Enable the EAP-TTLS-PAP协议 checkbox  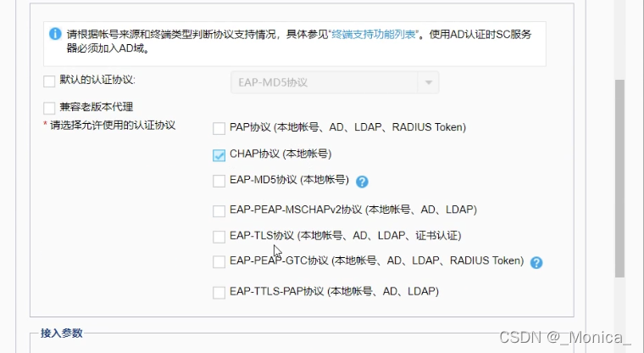coord(219,293)
